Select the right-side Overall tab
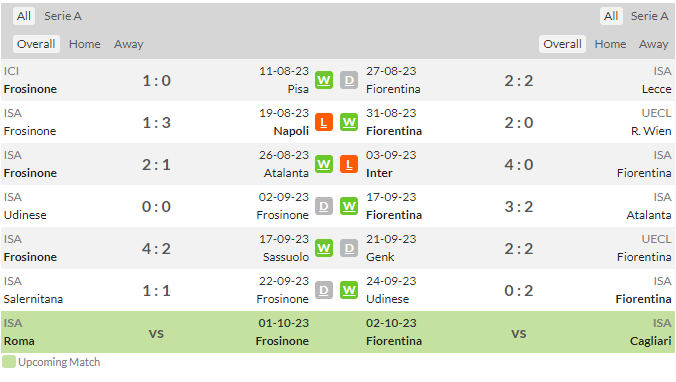Image resolution: width=676 pixels, height=382 pixels. (562, 44)
